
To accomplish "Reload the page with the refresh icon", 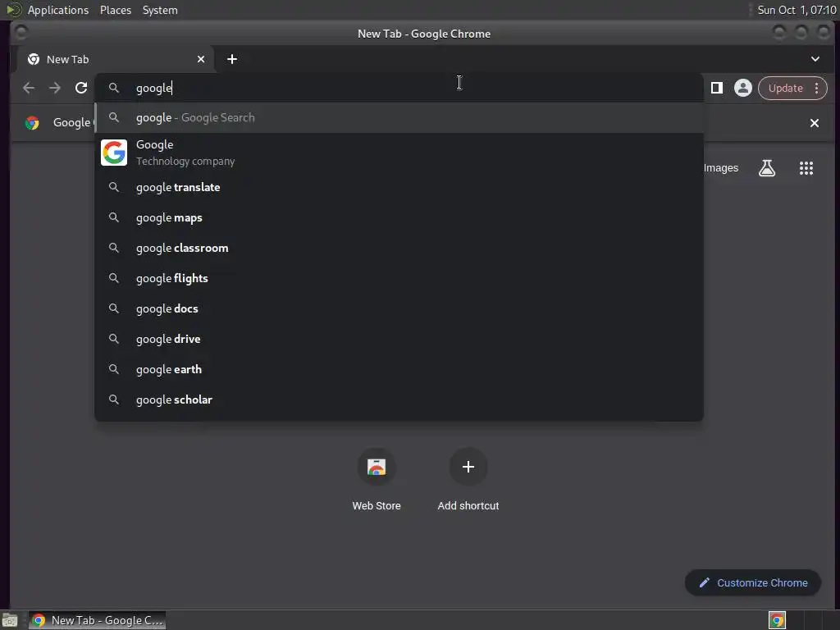I will pyautogui.click(x=81, y=88).
